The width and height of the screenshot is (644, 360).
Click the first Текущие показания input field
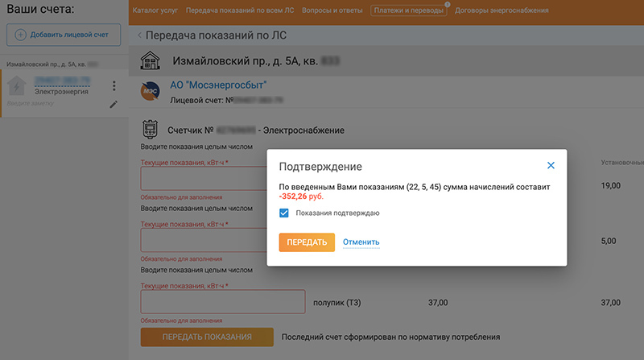[204, 178]
